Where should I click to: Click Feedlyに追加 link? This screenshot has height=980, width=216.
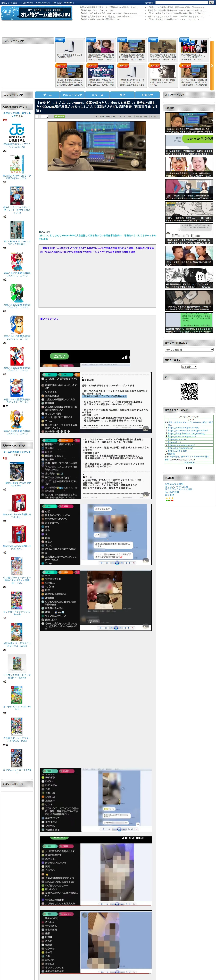click(x=172, y=492)
